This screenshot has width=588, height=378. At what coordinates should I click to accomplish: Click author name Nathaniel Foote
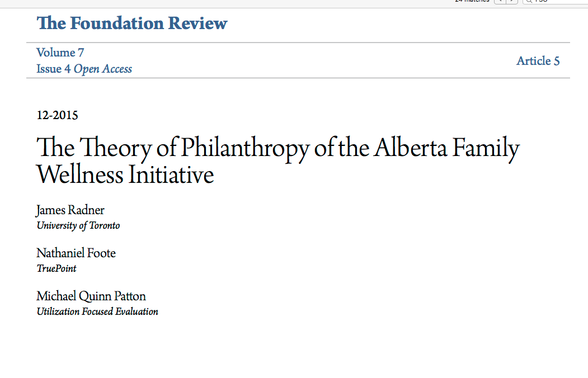coord(76,253)
